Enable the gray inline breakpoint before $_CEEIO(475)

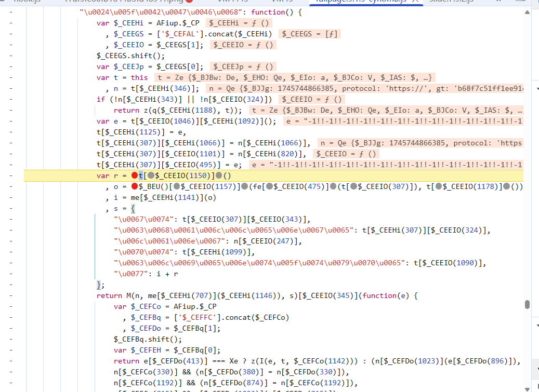pos(269,187)
